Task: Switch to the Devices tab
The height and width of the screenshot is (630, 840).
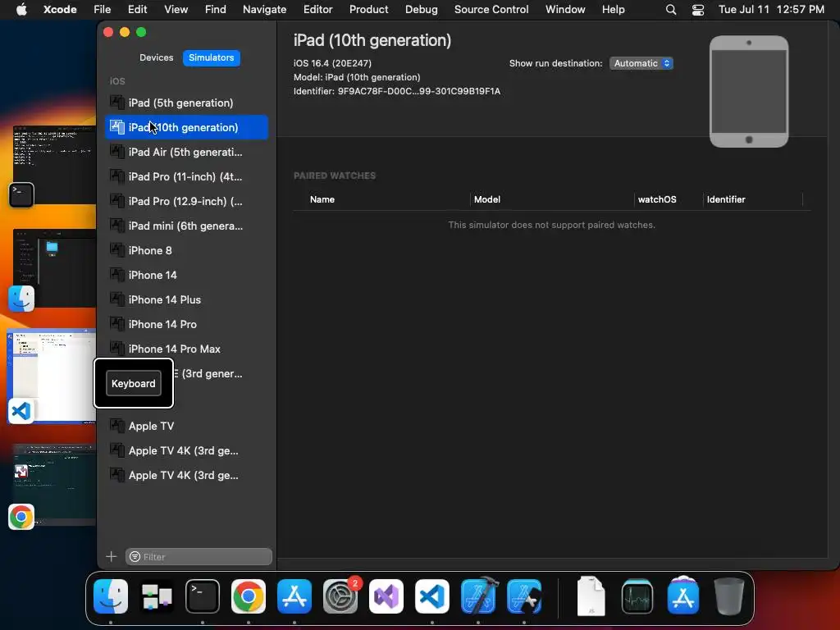Action: [157, 58]
